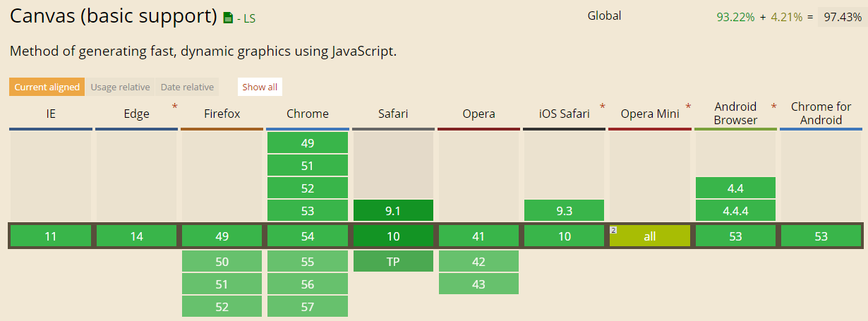The height and width of the screenshot is (321, 868).
Task: Select the Chrome version 52 cell
Action: pos(308,188)
